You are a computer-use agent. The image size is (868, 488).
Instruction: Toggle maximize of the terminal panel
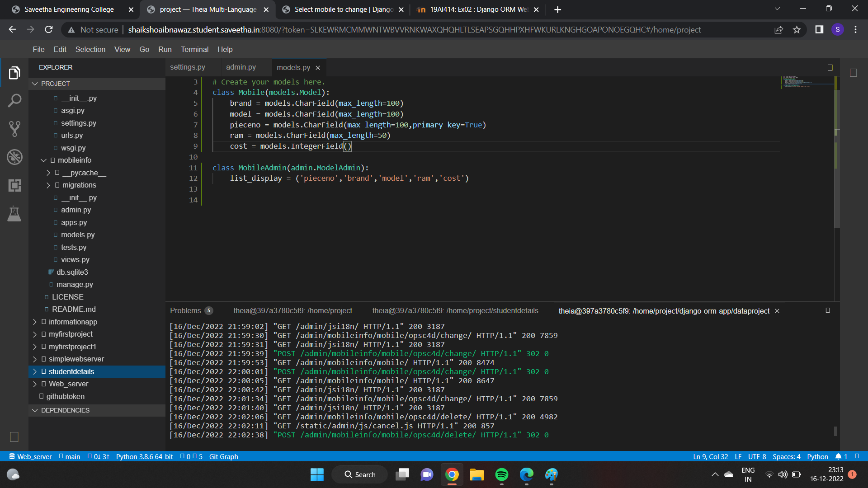(x=828, y=310)
